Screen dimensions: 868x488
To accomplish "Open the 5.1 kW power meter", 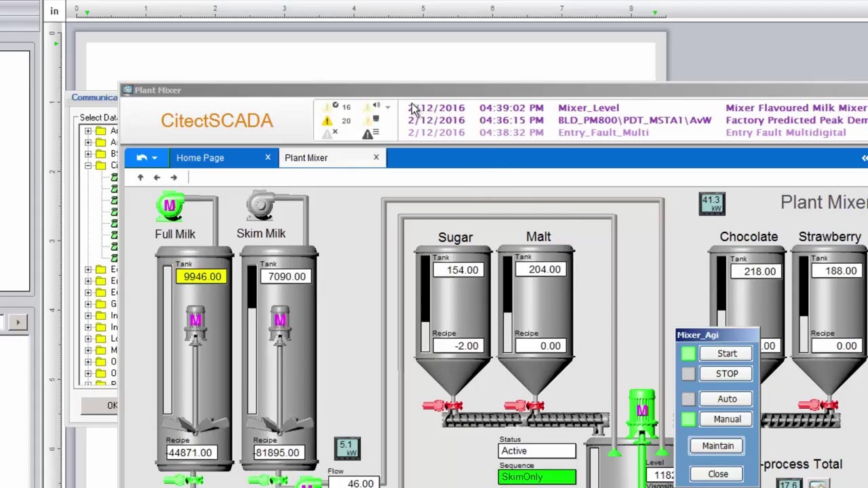I will [347, 449].
